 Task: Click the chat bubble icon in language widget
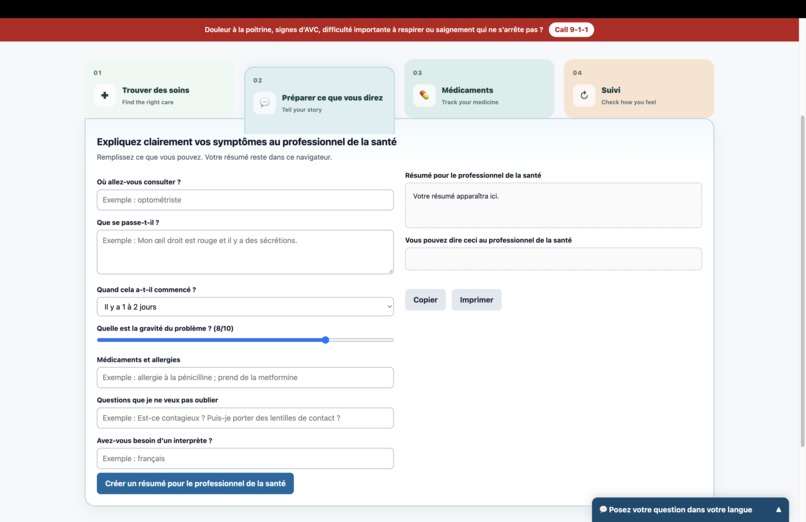pos(603,509)
